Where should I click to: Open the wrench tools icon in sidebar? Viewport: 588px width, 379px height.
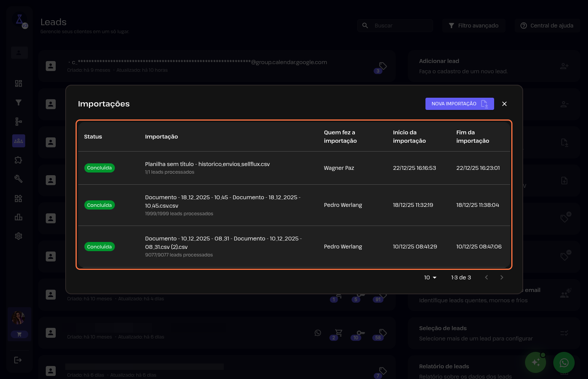point(18,179)
